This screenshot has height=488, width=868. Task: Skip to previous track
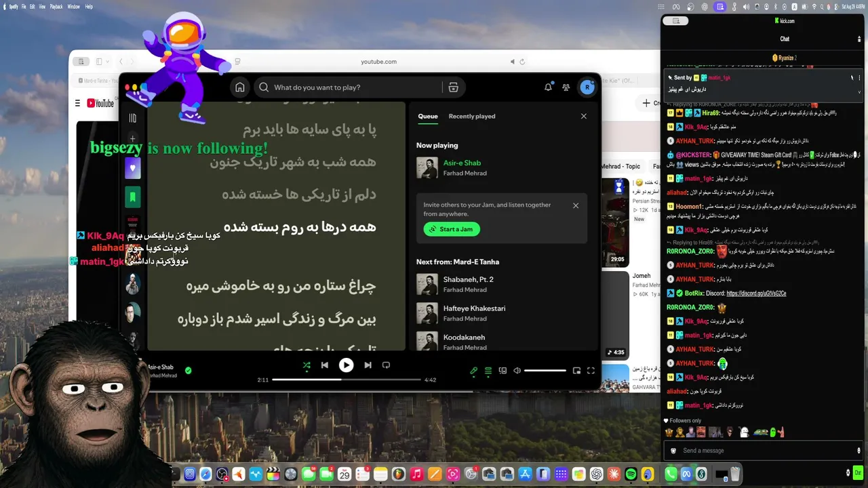pyautogui.click(x=325, y=365)
